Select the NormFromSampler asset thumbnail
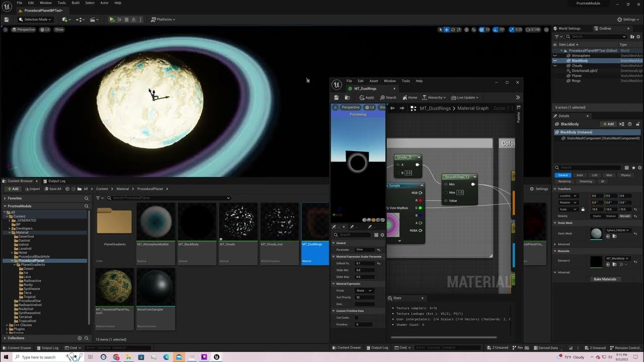This screenshot has width=644, height=362. click(x=155, y=299)
